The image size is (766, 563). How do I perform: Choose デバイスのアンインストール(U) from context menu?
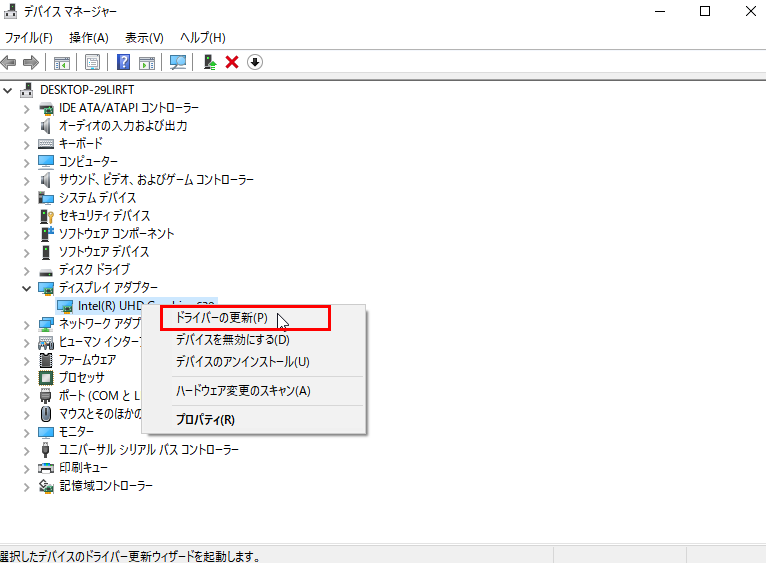click(x=254, y=362)
